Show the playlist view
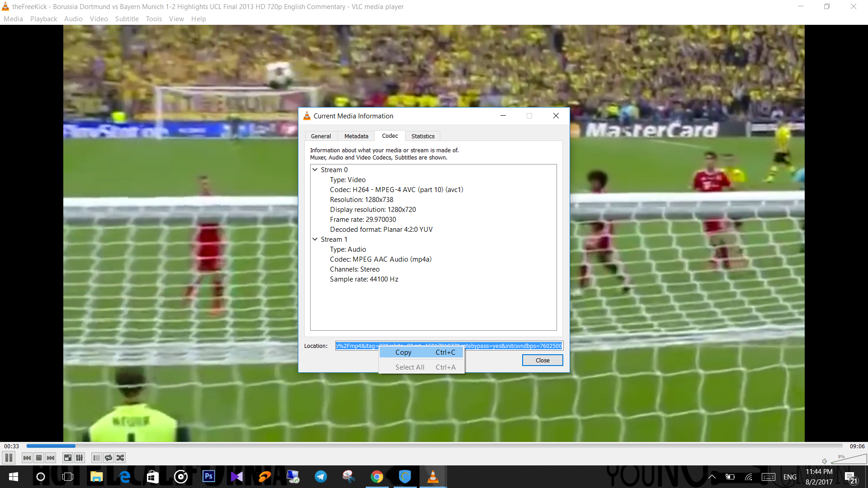 (x=96, y=457)
